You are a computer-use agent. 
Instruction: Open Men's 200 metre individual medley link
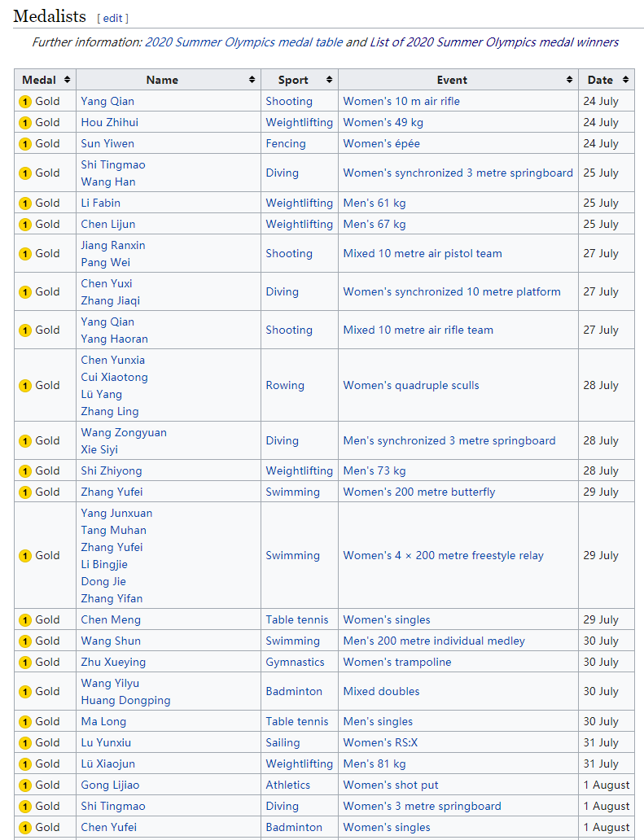point(434,641)
